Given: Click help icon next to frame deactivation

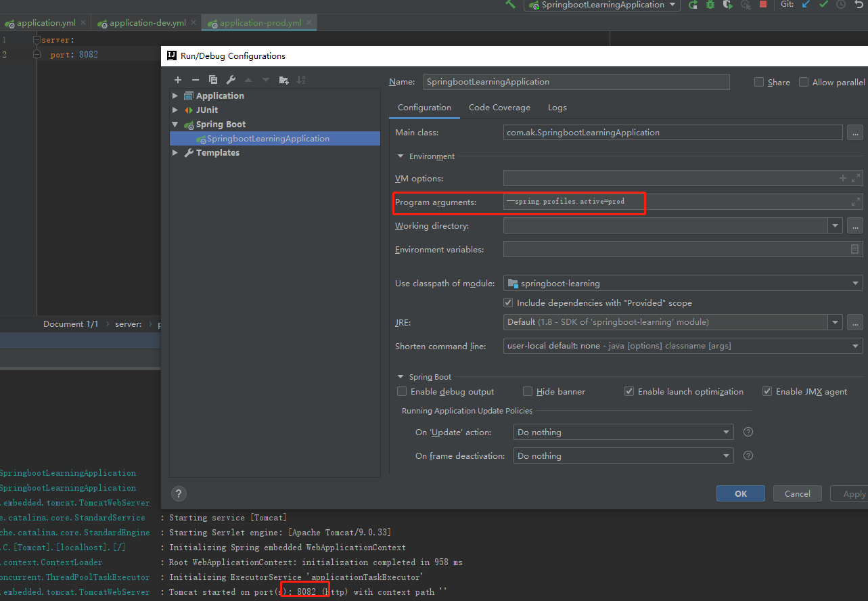Looking at the screenshot, I should pyautogui.click(x=748, y=455).
